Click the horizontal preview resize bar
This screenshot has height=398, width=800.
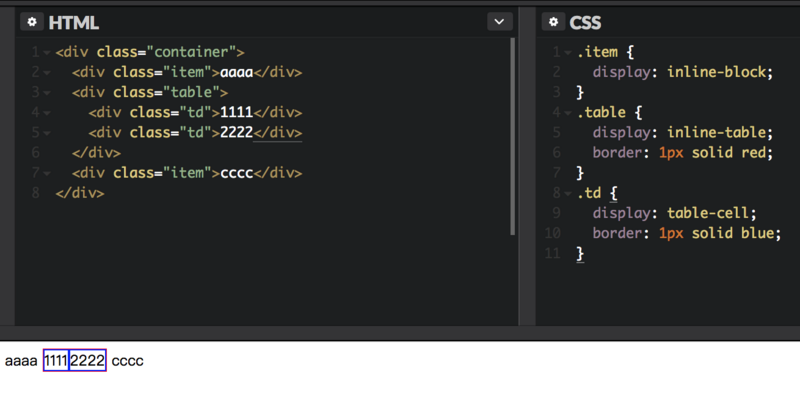tap(400, 333)
